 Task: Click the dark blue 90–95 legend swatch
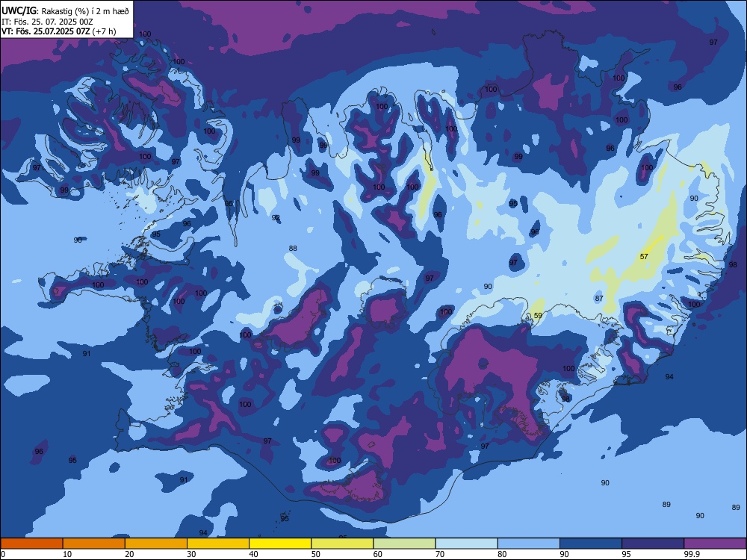point(591,544)
